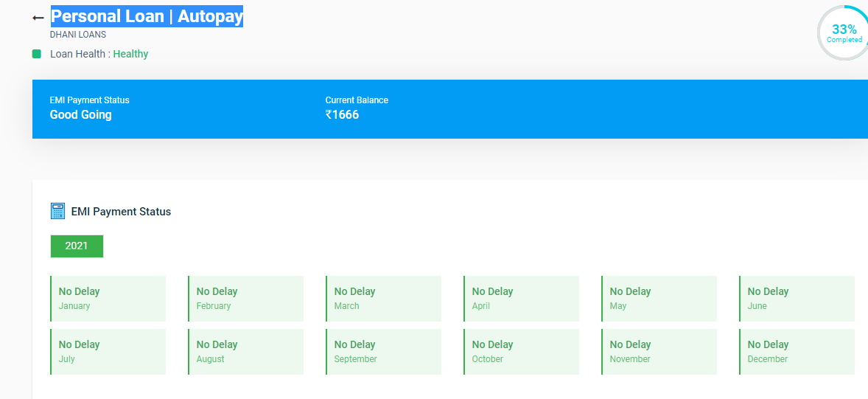
Task: Click the Personal Loan | Autopay heading
Action: click(147, 16)
